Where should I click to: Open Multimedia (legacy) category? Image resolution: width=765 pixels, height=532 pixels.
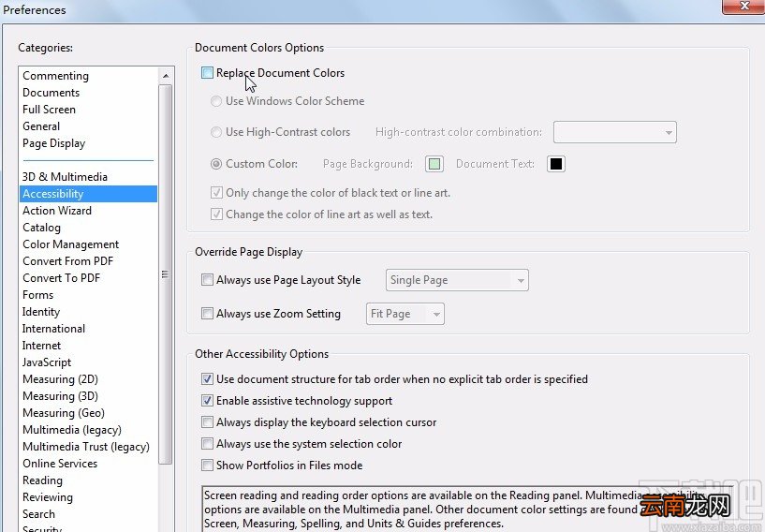click(72, 430)
